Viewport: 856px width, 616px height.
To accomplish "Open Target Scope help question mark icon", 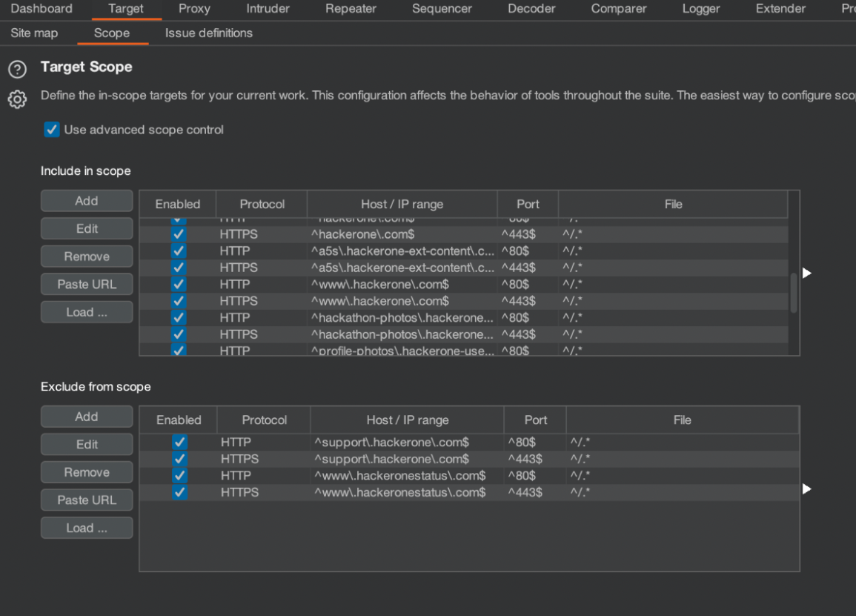I will 17,70.
